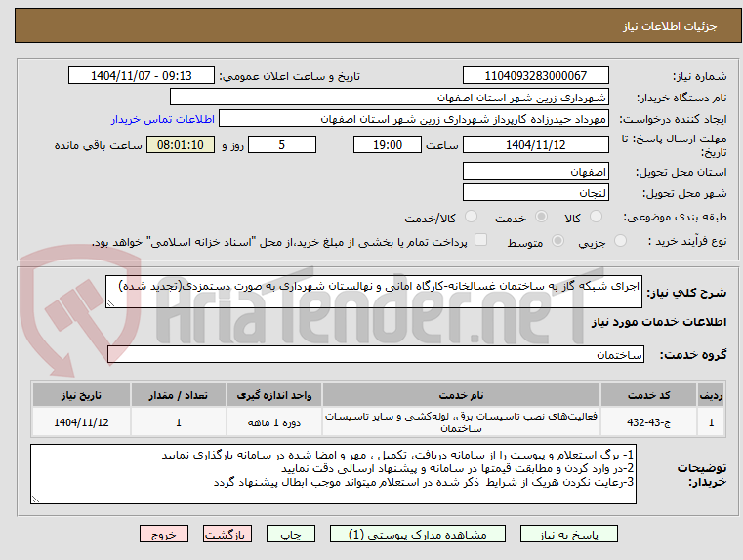The image size is (743, 560).
Task: Click the service name cell in row 1
Action: 461,422
